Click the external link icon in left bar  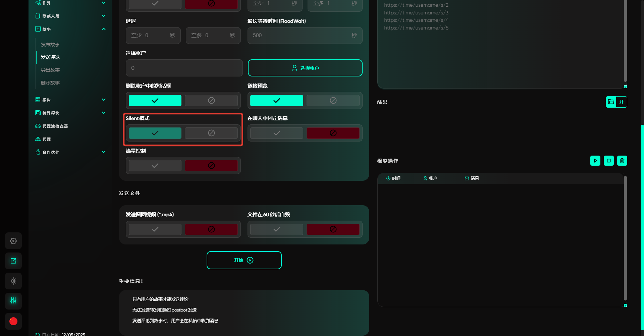13,261
